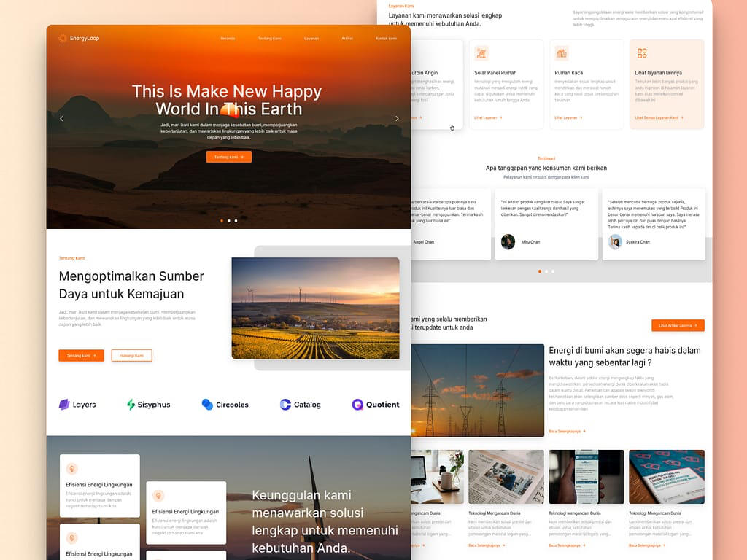Advance to the next hero slide arrow
747x560 pixels.
pyautogui.click(x=397, y=118)
